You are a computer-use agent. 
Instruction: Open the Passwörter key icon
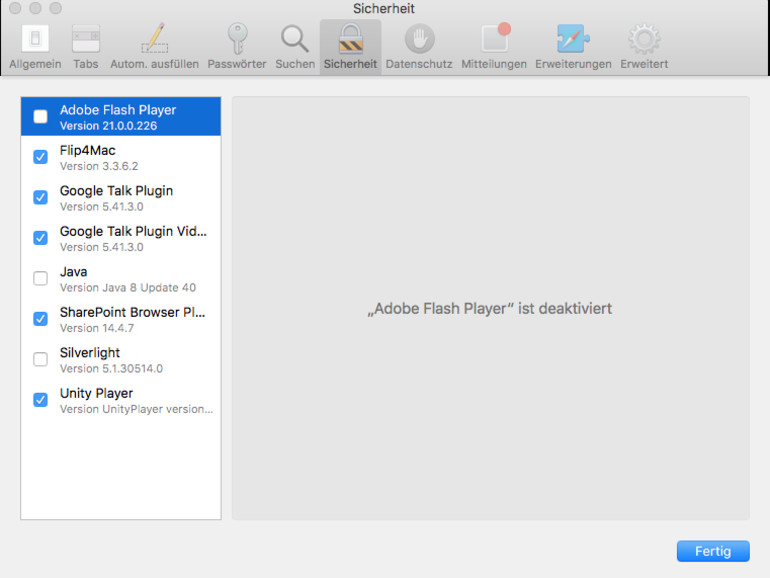click(237, 38)
